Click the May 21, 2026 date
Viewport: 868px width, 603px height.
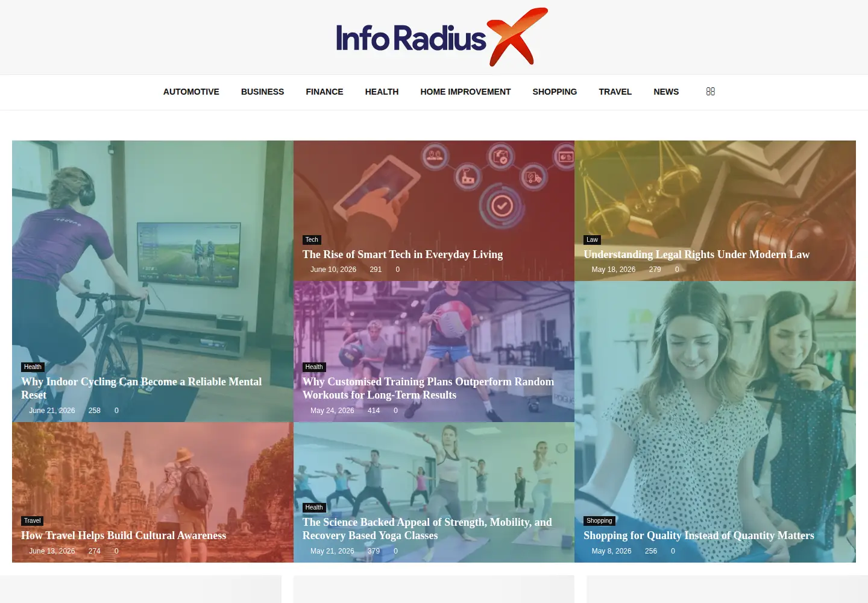(x=332, y=551)
